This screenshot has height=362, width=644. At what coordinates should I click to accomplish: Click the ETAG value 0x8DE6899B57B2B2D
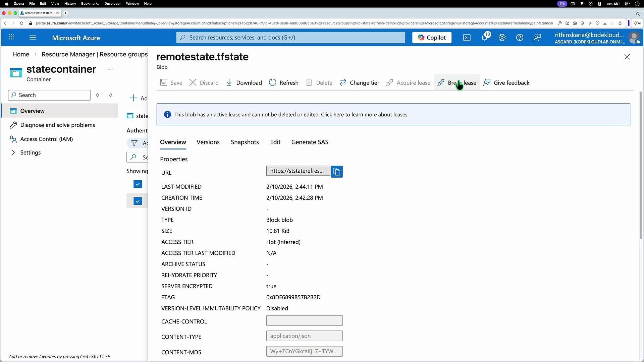pos(293,297)
